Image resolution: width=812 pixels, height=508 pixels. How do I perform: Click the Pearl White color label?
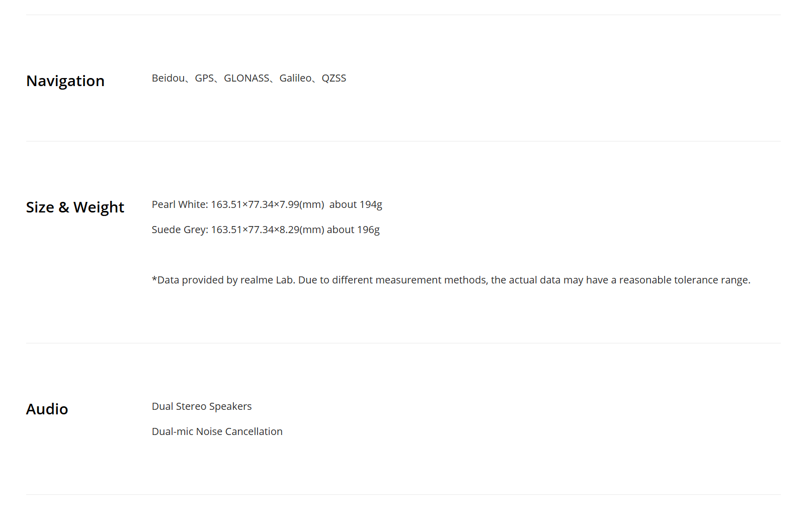click(179, 204)
